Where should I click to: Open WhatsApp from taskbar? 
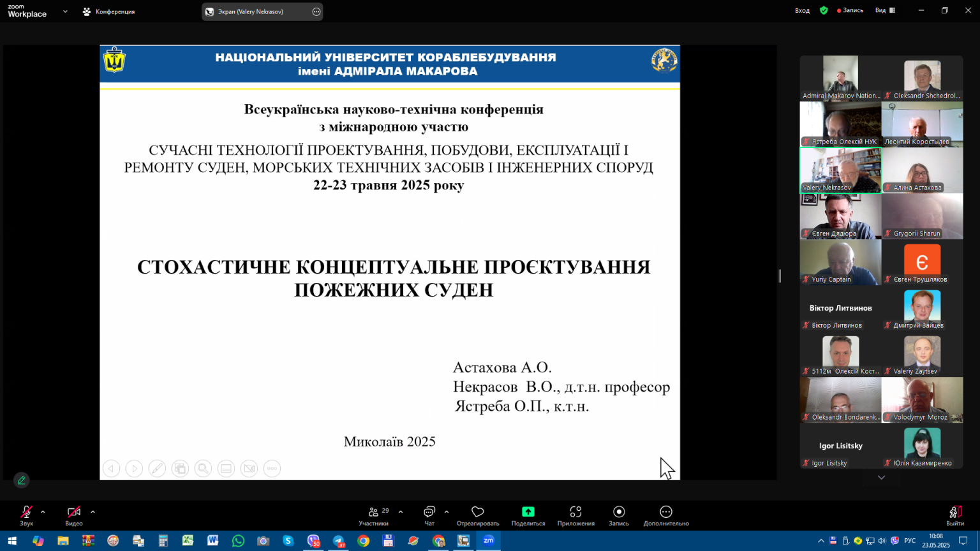point(238,541)
